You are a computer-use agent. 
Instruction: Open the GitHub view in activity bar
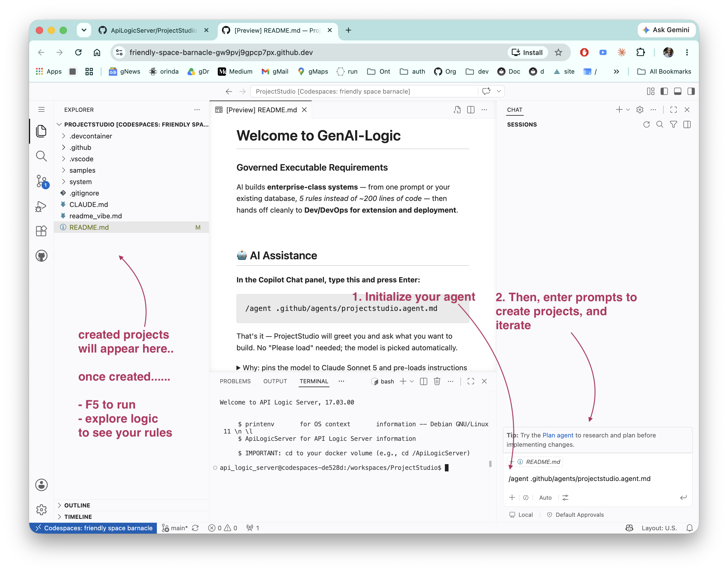pos(41,256)
